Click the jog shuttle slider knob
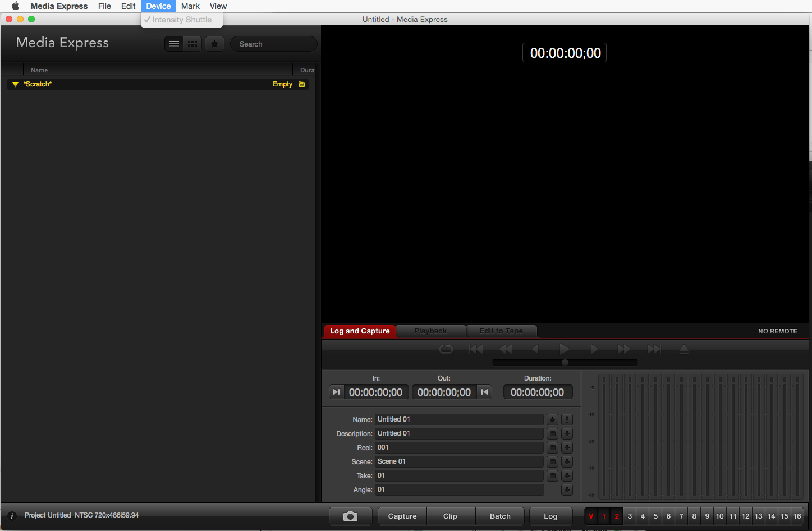The width and height of the screenshot is (812, 531). pyautogui.click(x=565, y=363)
